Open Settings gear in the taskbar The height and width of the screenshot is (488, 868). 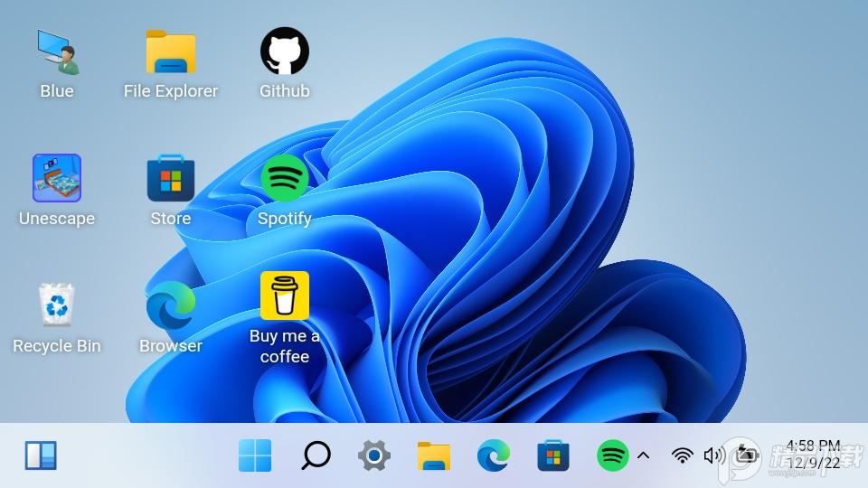pos(373,455)
